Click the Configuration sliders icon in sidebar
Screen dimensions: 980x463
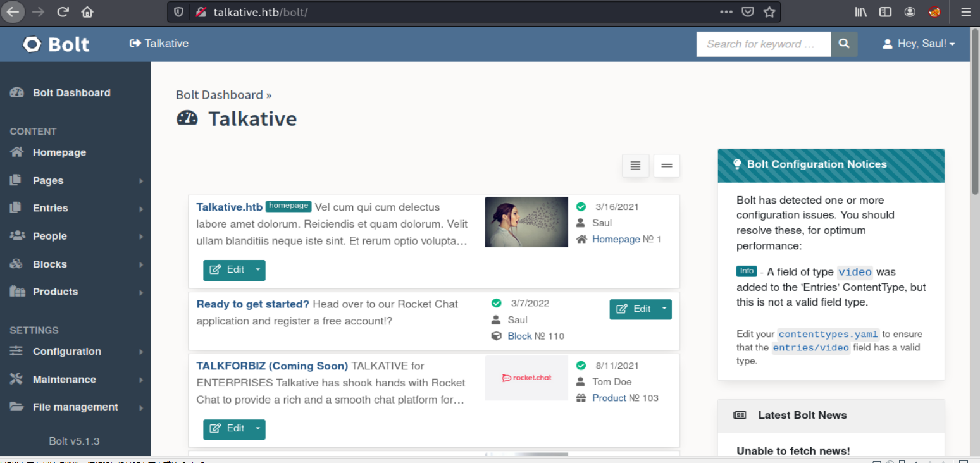[x=16, y=351]
